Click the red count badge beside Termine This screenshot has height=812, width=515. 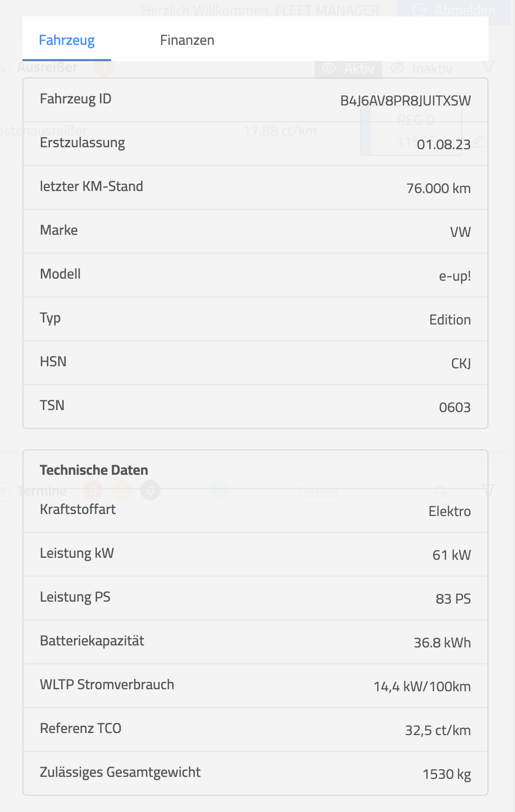pos(93,491)
